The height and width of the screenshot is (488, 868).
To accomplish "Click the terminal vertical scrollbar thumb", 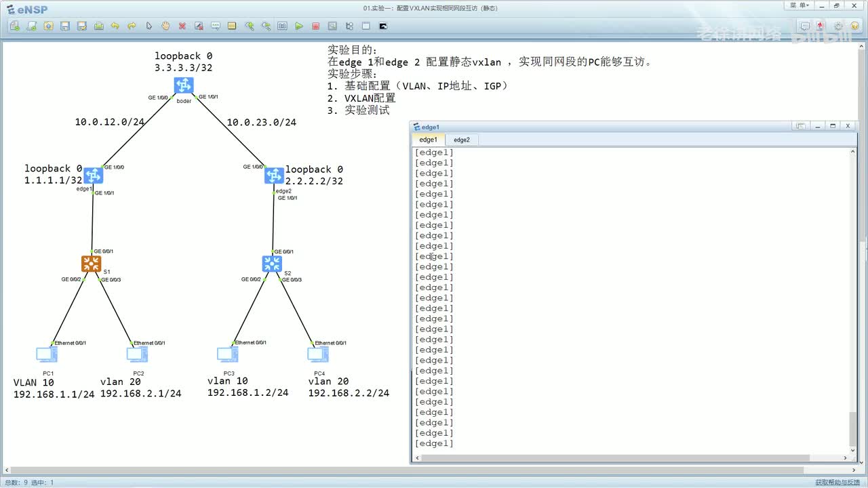I will click(853, 428).
